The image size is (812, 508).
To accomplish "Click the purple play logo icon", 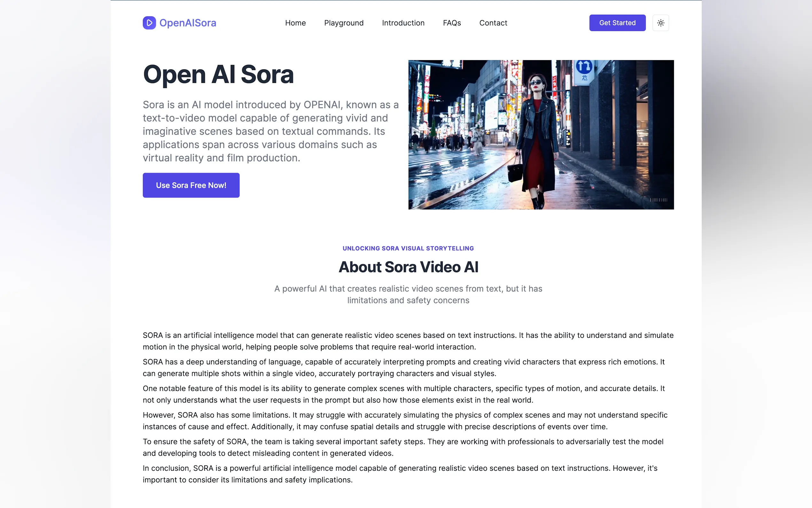I will coord(149,23).
